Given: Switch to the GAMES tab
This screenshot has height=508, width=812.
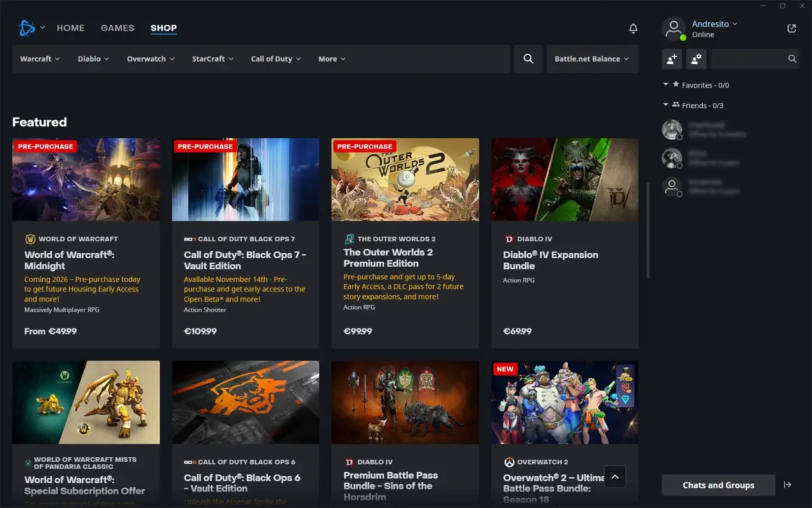Looking at the screenshot, I should coord(117,28).
